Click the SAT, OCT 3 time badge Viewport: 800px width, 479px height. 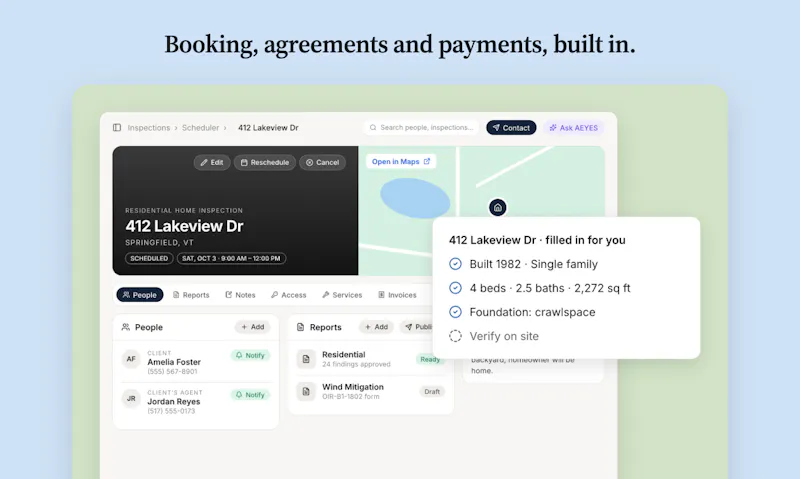click(231, 259)
